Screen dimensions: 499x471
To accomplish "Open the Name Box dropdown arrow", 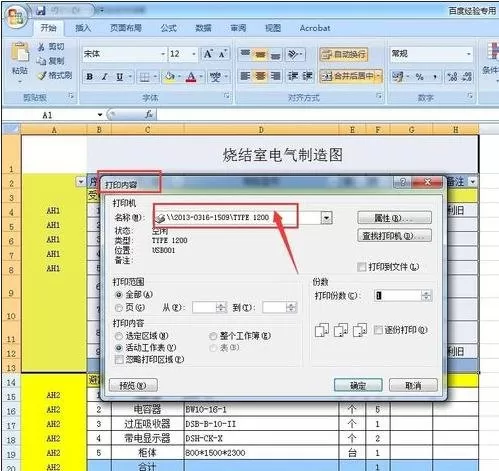I will 100,115.
